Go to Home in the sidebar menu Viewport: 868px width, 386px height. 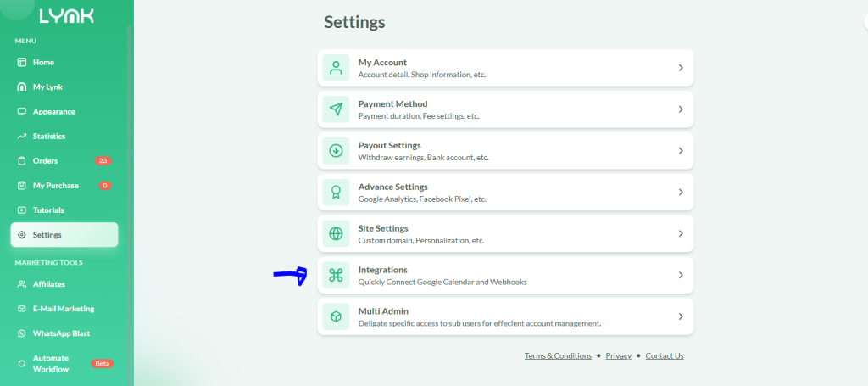click(x=43, y=62)
